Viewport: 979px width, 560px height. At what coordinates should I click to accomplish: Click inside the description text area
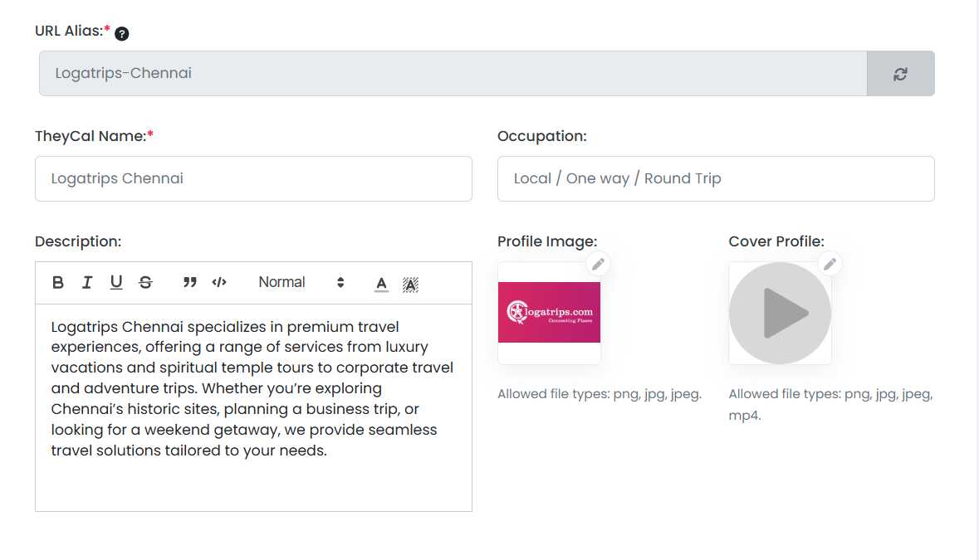point(253,408)
